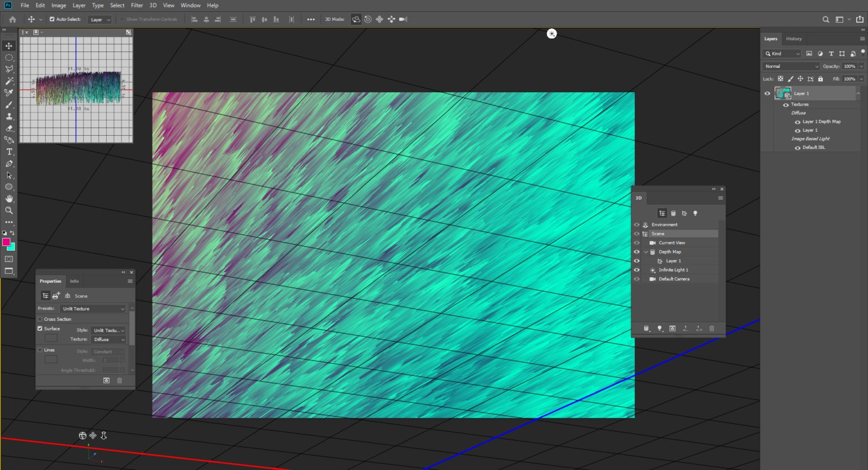The width and height of the screenshot is (868, 470).
Task: Select the Move tool
Action: [x=8, y=45]
